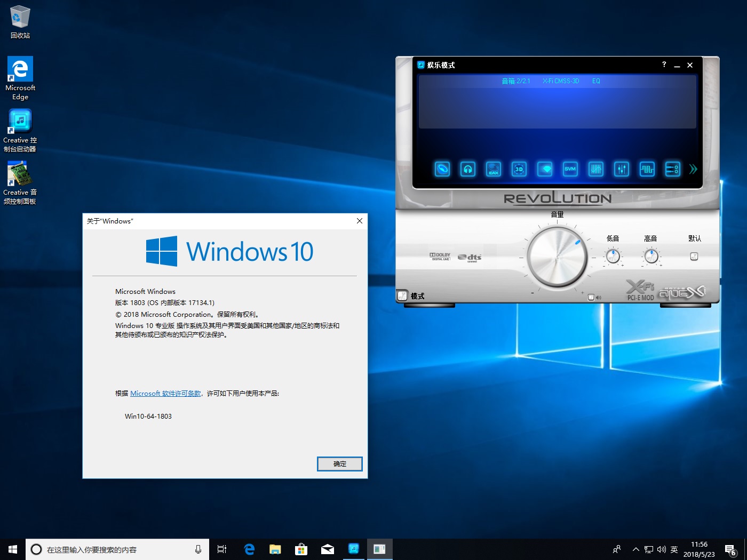
Task: Switch to Creative console taskbar button
Action: (x=353, y=549)
